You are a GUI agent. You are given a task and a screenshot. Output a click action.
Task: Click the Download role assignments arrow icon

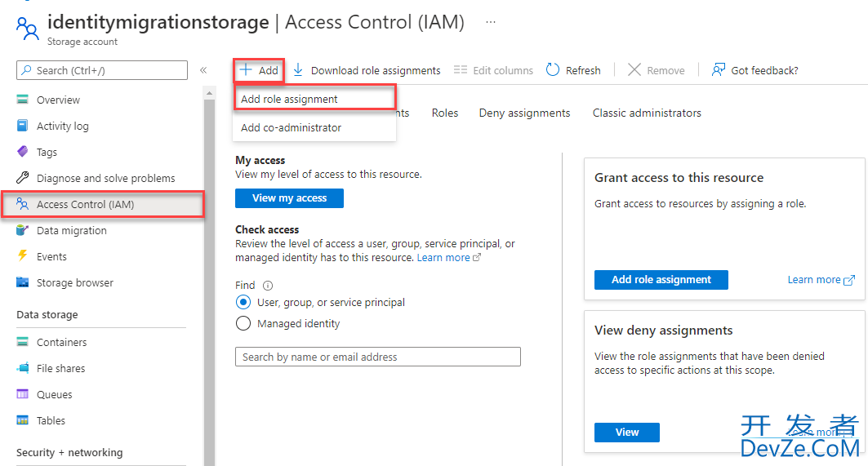pyautogui.click(x=298, y=69)
